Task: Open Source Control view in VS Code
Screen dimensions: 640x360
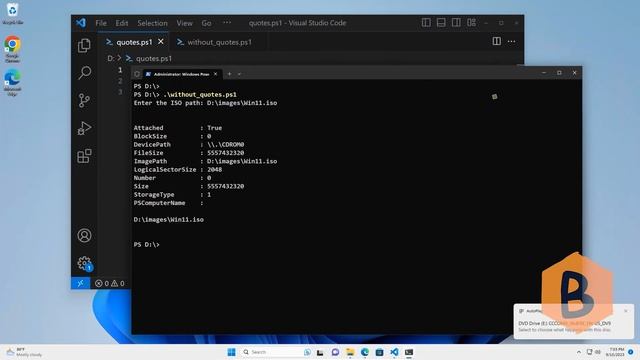Action: click(x=84, y=100)
